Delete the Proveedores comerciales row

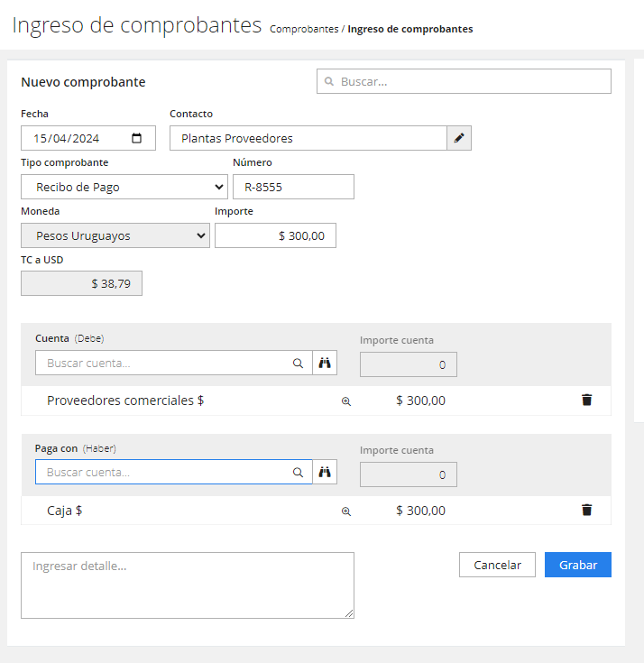tap(586, 401)
